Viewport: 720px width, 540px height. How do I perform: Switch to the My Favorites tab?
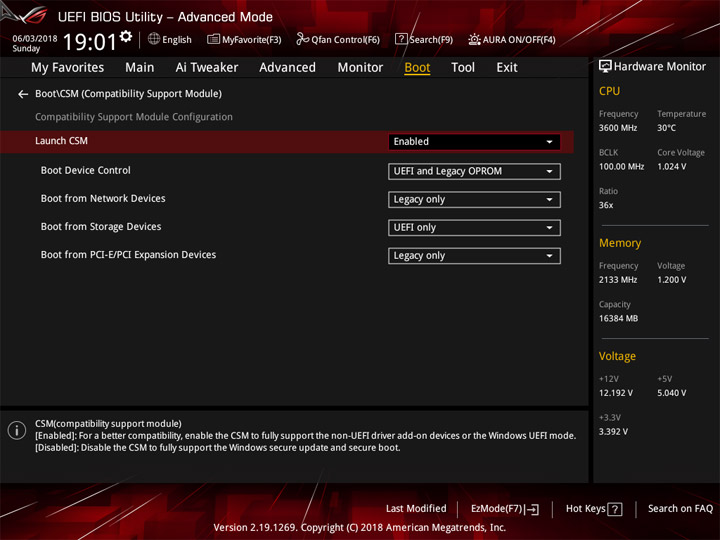coord(68,68)
